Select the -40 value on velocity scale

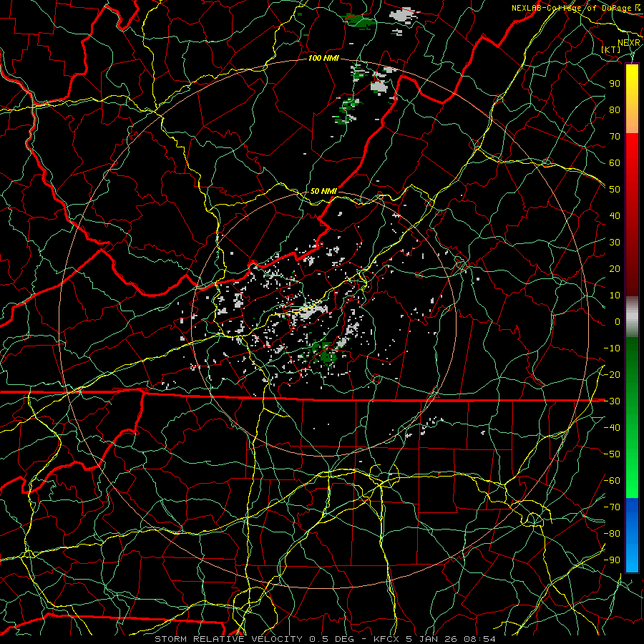612,428
